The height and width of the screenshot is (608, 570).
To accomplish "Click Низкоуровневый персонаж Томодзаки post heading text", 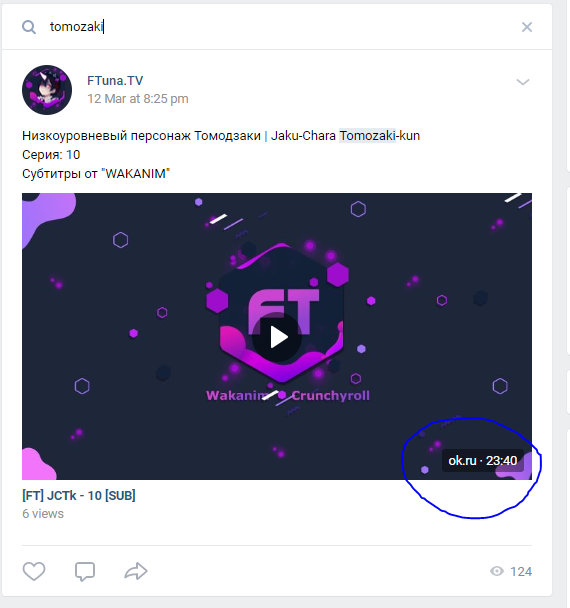I will pos(141,136).
